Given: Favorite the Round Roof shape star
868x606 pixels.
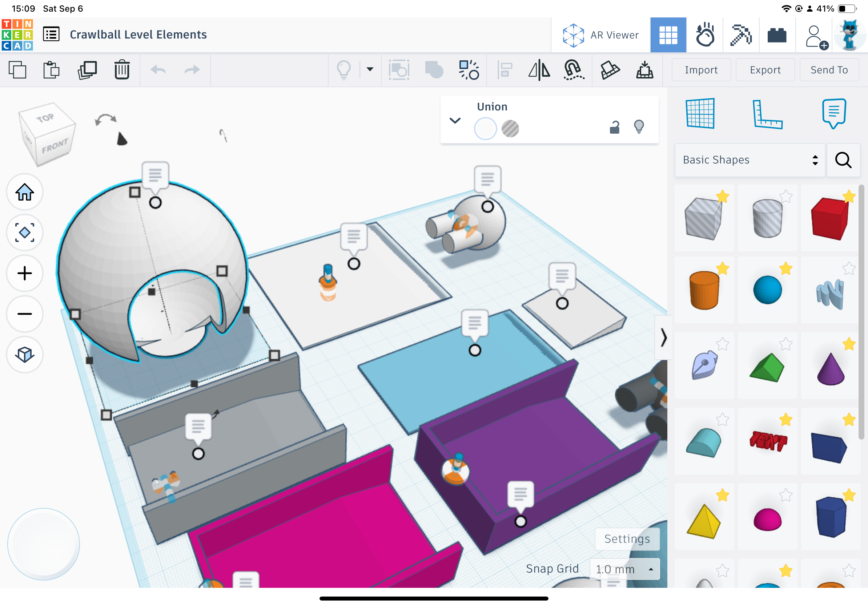Looking at the screenshot, I should pyautogui.click(x=723, y=419).
